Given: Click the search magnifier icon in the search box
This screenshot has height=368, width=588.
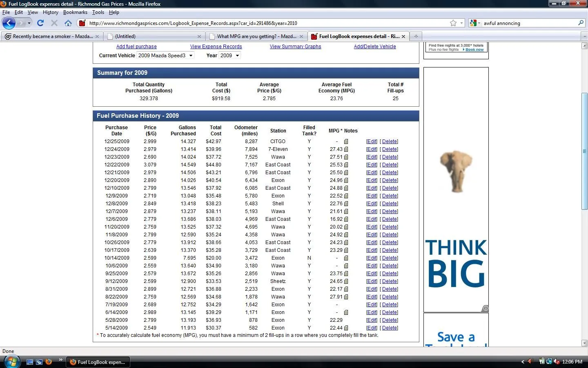Looking at the screenshot, I should [581, 23].
